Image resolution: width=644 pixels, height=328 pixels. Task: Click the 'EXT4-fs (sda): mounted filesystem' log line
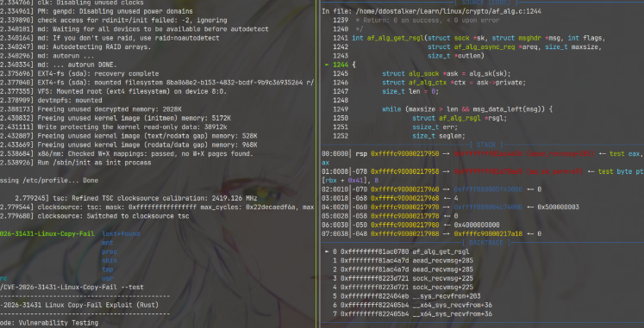click(x=157, y=83)
